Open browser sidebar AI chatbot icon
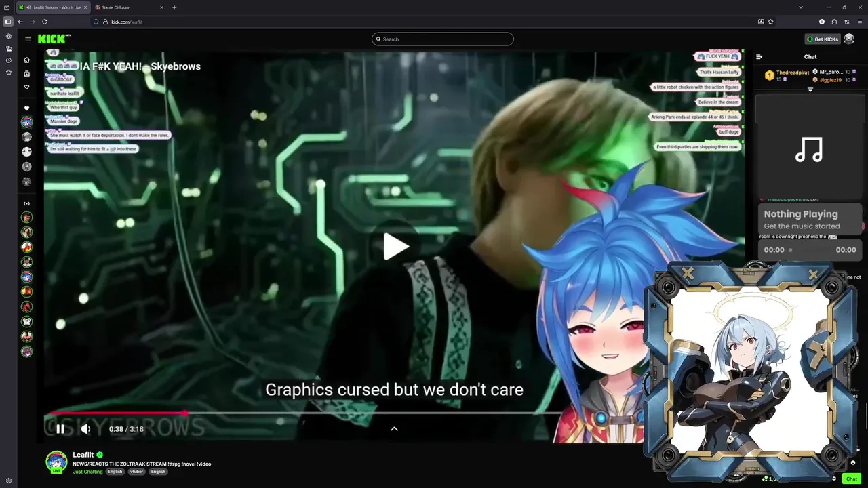This screenshot has width=868, height=488. coord(8,36)
